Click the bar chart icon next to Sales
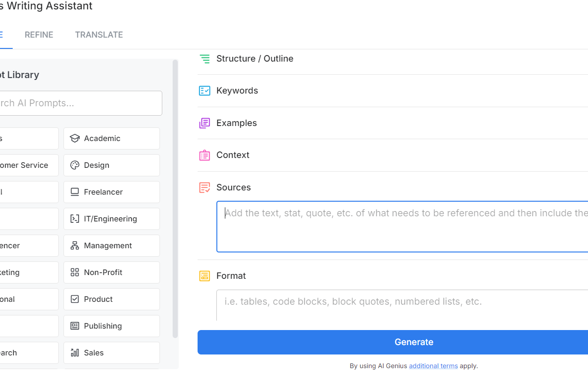588x370 pixels. (75, 353)
